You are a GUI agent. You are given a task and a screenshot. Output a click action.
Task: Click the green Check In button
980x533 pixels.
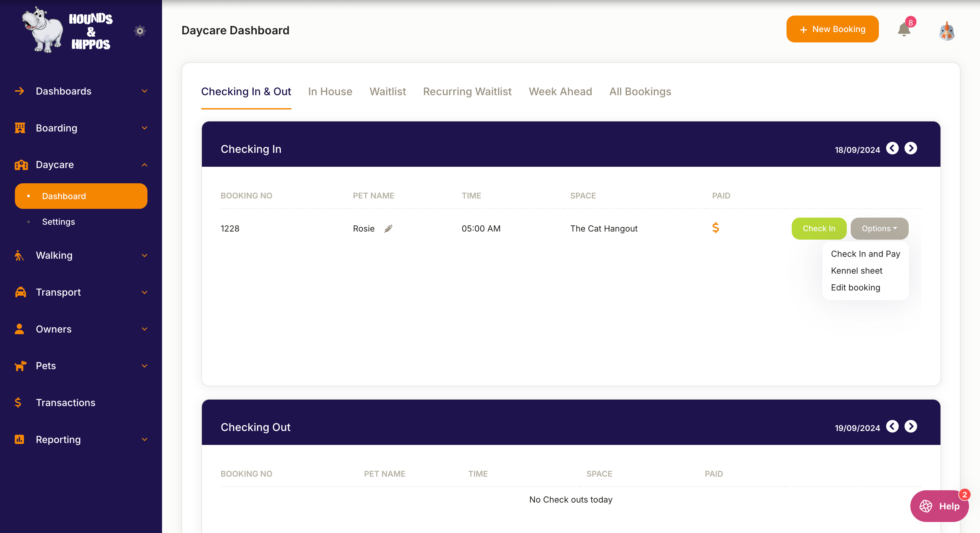(x=819, y=229)
